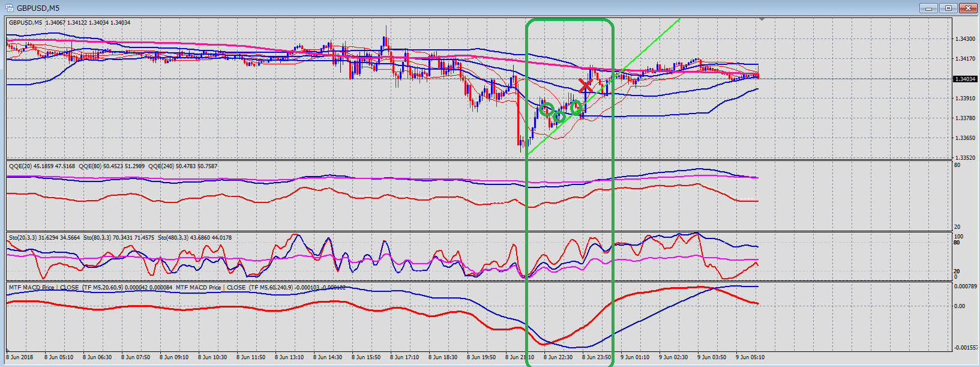Click the MTF MACD (TF M5,60,240,9) label
This screenshot has height=367, width=980.
[x=262, y=288]
